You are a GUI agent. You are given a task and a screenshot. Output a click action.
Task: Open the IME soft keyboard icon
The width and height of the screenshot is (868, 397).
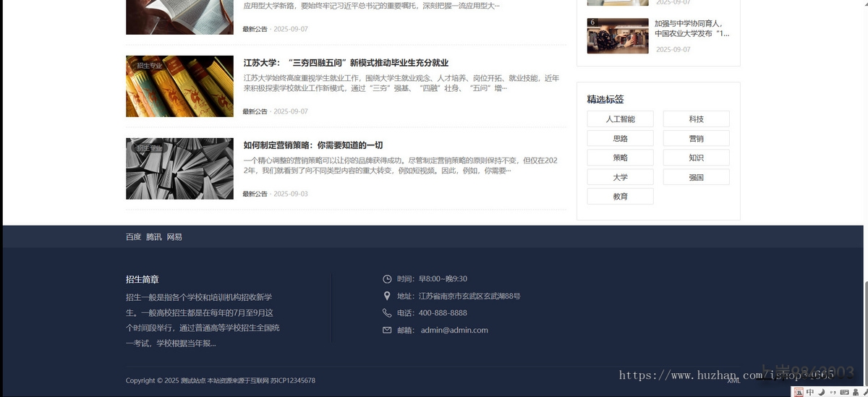click(x=843, y=392)
